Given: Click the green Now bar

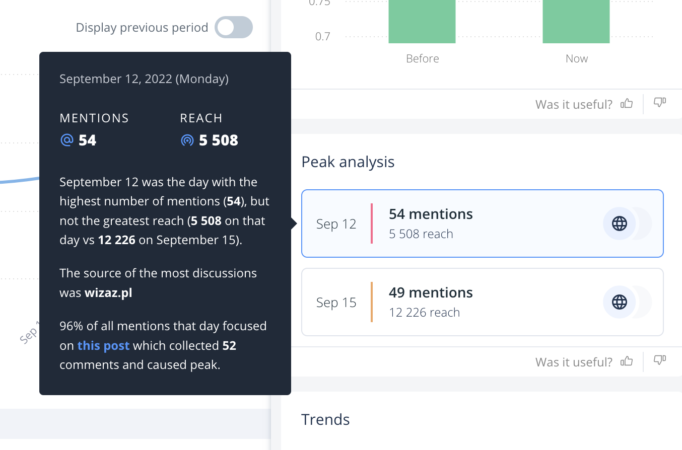Looking at the screenshot, I should pyautogui.click(x=576, y=22).
